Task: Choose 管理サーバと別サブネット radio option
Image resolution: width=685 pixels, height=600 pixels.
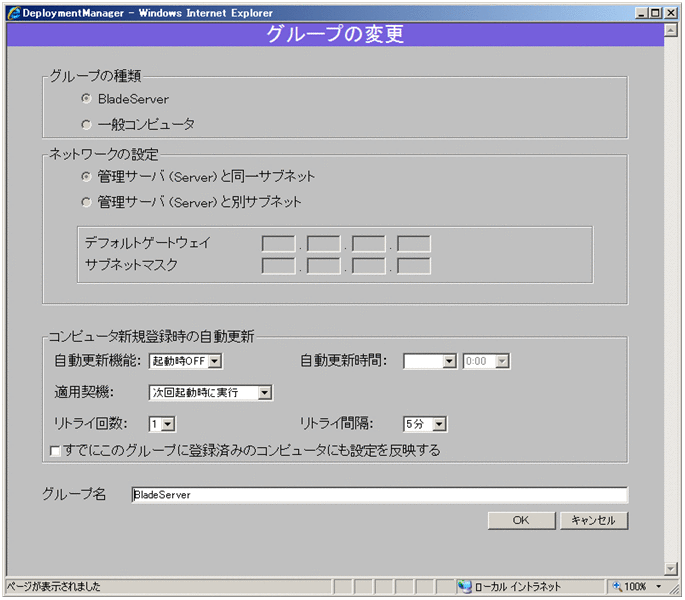Action: click(x=86, y=202)
